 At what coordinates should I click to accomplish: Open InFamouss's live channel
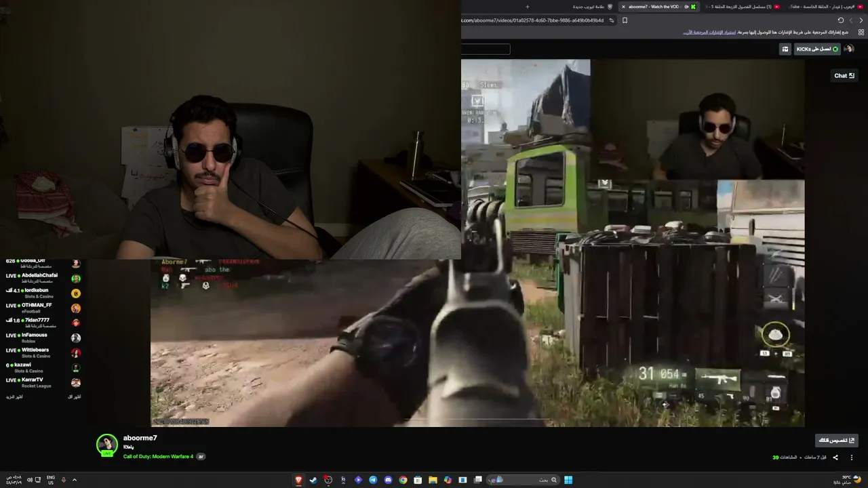click(43, 338)
